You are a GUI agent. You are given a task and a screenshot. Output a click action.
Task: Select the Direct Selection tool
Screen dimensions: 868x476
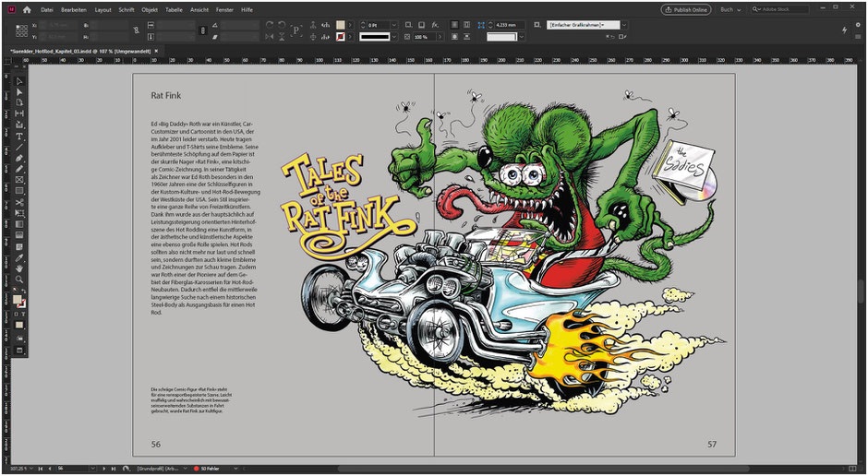19,92
